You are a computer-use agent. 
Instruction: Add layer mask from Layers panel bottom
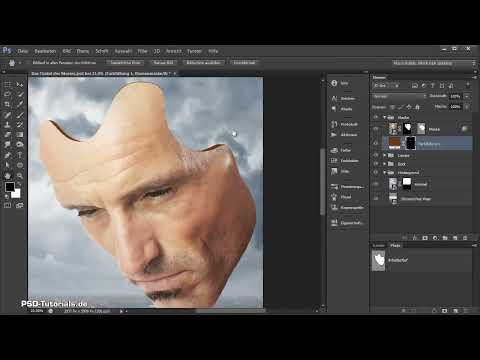tap(425, 238)
